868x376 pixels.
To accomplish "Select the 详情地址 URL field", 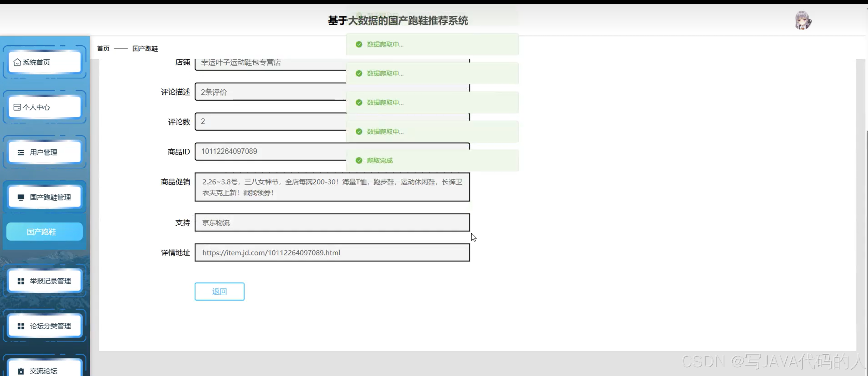I will click(332, 253).
